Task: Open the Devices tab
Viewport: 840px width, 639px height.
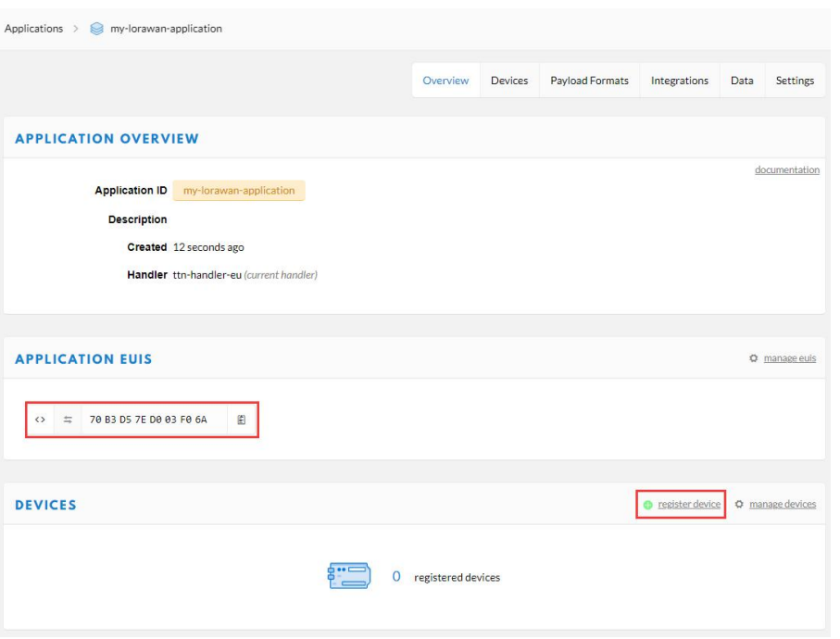Action: pos(509,81)
